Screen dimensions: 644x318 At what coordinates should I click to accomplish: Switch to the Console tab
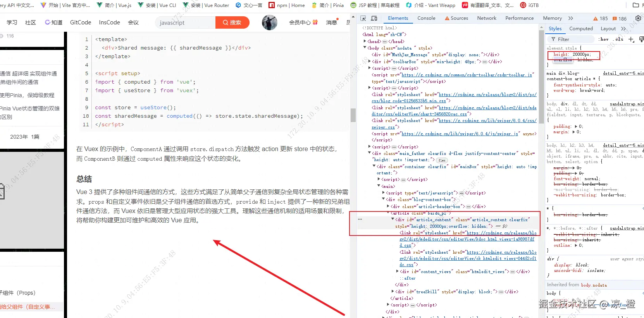(426, 18)
